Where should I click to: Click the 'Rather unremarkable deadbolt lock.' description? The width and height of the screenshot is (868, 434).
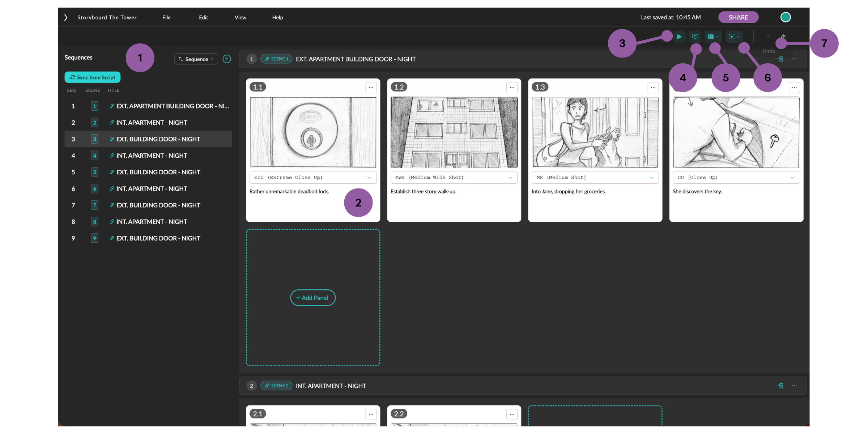click(289, 191)
